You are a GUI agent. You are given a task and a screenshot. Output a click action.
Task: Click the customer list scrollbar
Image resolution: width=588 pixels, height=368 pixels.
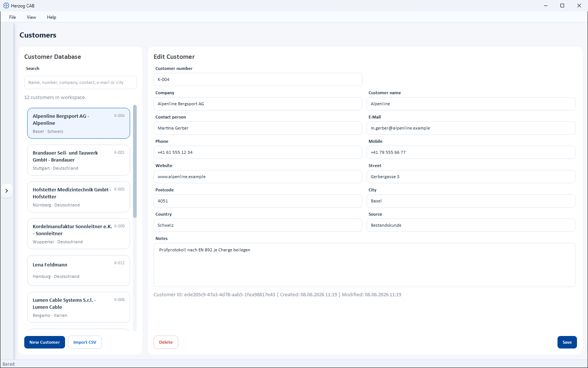[x=135, y=161]
